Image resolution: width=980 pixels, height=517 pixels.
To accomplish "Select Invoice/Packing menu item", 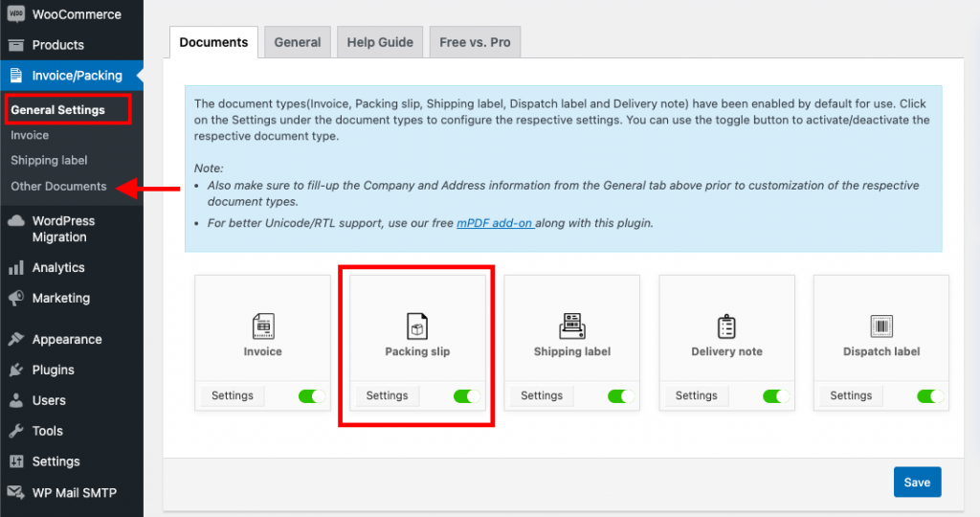I will 72,76.
